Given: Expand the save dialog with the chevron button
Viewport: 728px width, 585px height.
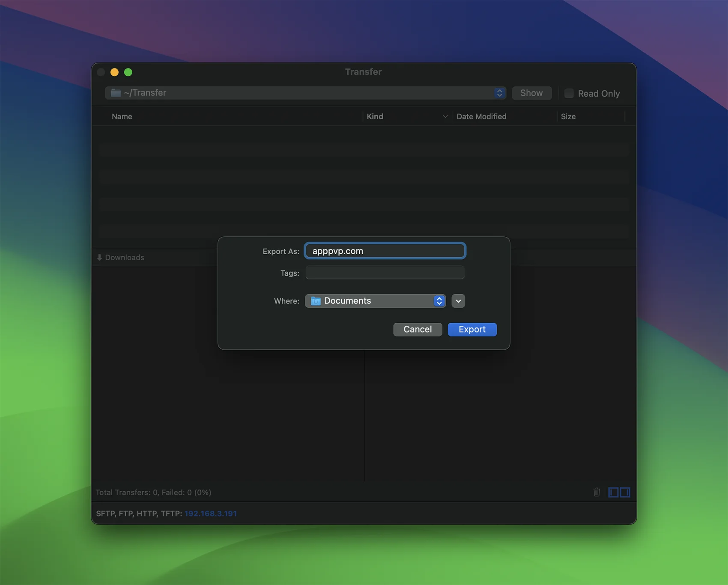Looking at the screenshot, I should coord(458,301).
